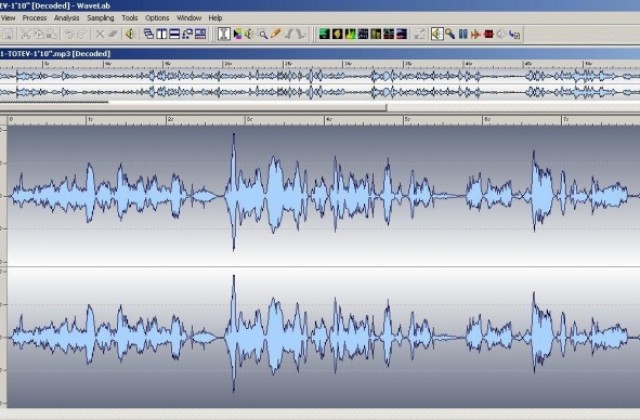Open the Sampling menu
This screenshot has width=640, height=420.
pos(100,18)
